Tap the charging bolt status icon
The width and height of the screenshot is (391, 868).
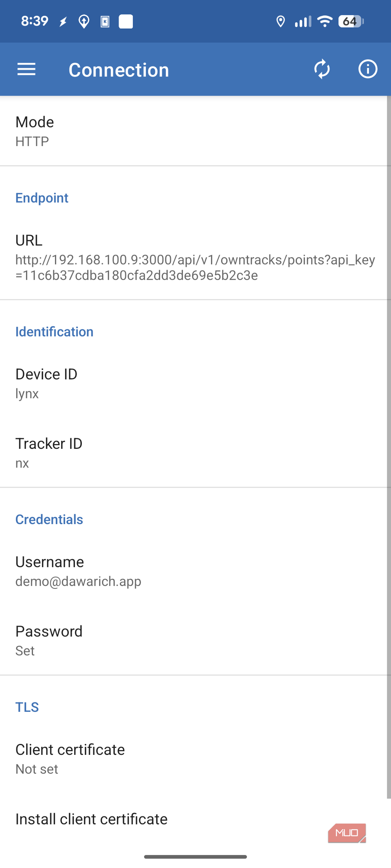(63, 22)
